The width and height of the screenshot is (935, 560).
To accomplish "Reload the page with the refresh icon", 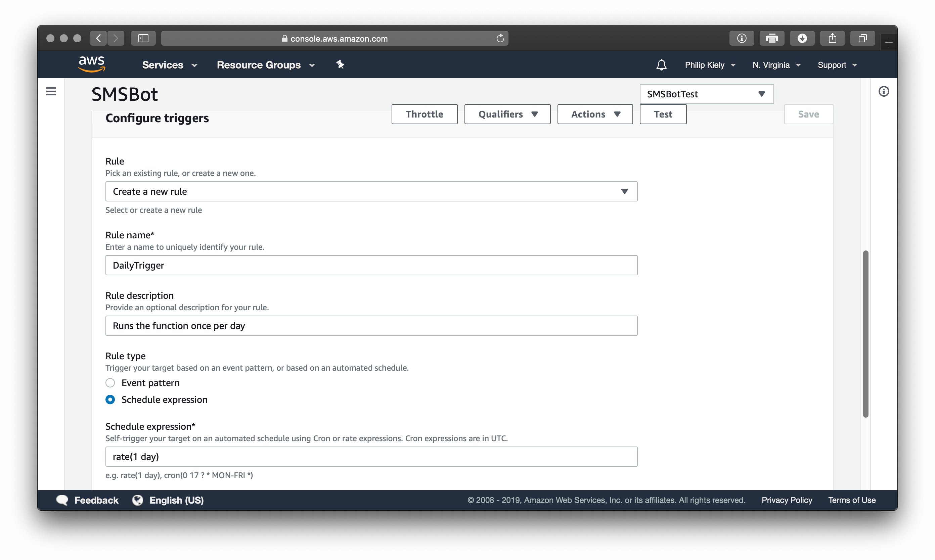I will (x=500, y=38).
